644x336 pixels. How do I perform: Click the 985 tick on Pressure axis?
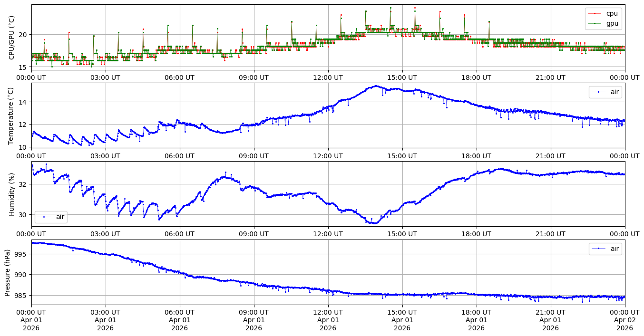click(x=21, y=295)
